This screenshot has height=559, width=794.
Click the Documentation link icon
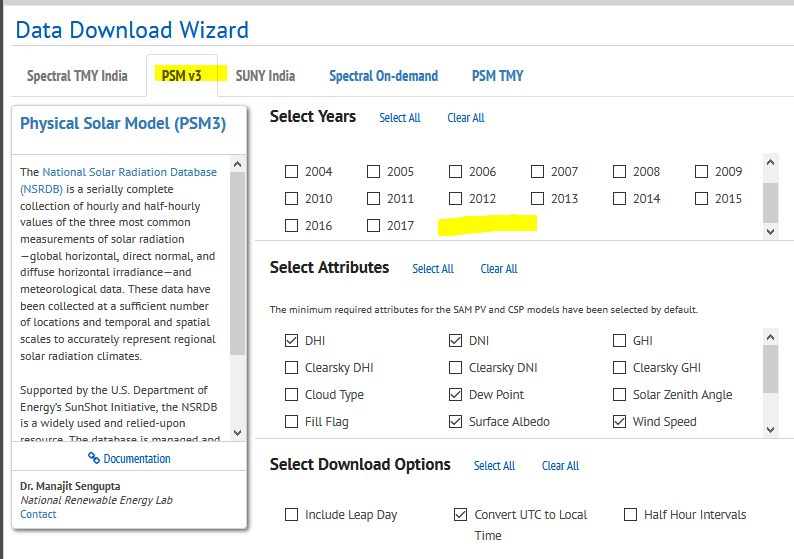pyautogui.click(x=94, y=459)
